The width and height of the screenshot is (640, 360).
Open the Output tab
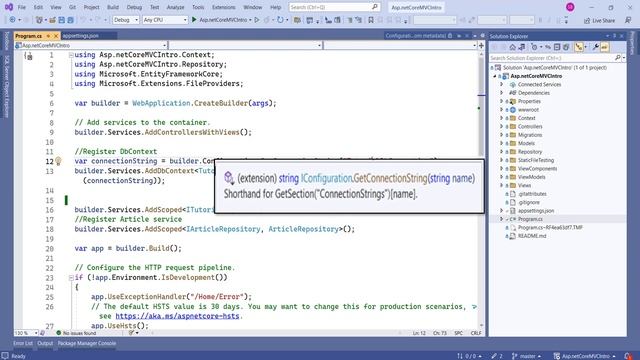[x=45, y=343]
